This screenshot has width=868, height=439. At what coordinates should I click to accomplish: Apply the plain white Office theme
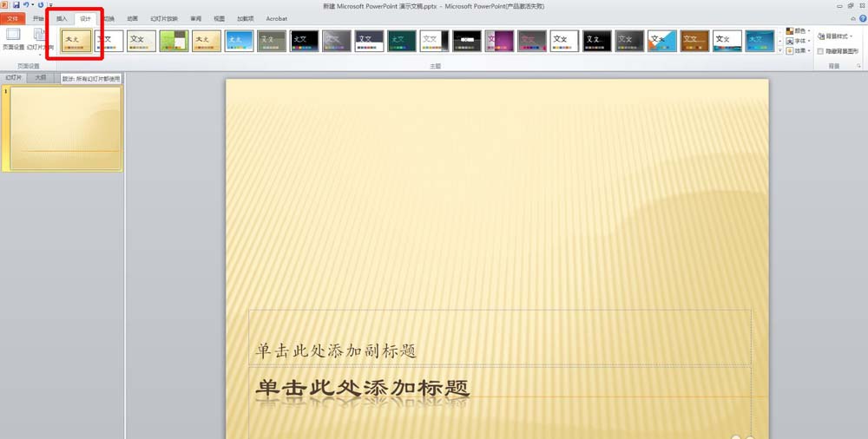tap(108, 41)
